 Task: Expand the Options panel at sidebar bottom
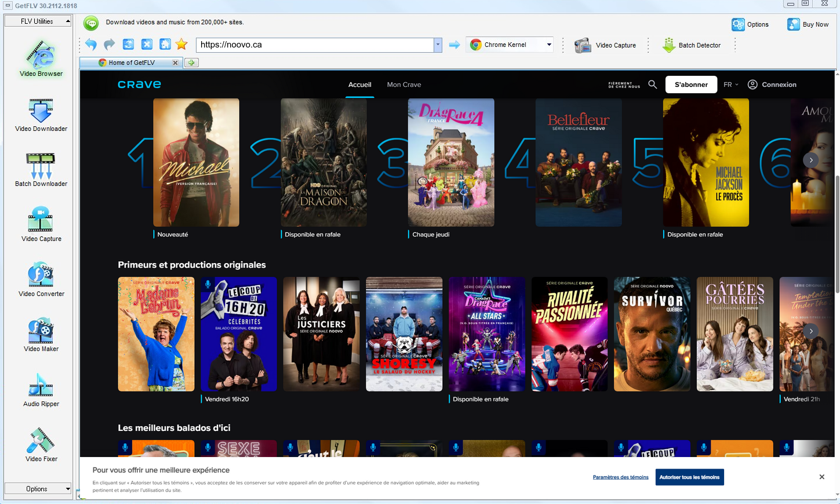click(38, 489)
